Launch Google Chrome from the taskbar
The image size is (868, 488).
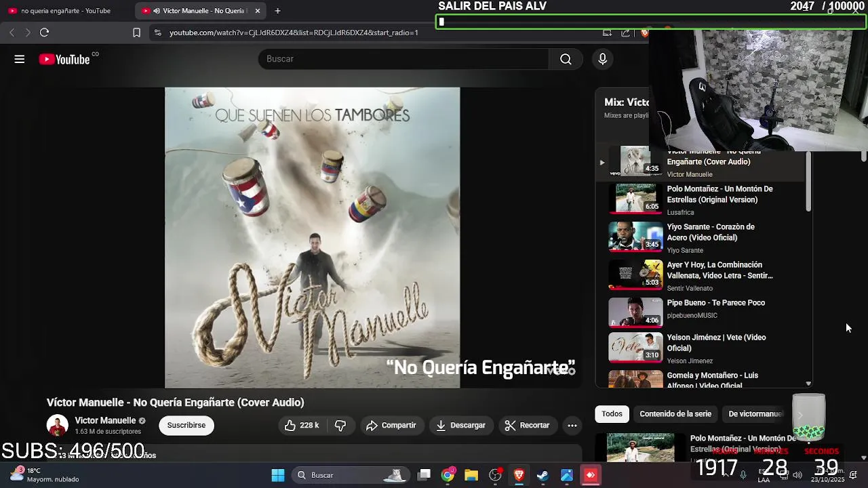pyautogui.click(x=448, y=475)
